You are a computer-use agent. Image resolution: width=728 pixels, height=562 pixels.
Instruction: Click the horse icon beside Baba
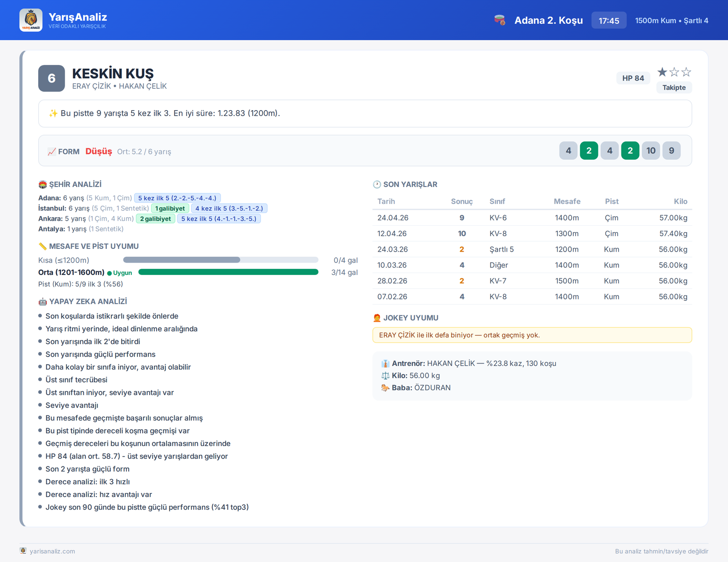[x=385, y=388]
